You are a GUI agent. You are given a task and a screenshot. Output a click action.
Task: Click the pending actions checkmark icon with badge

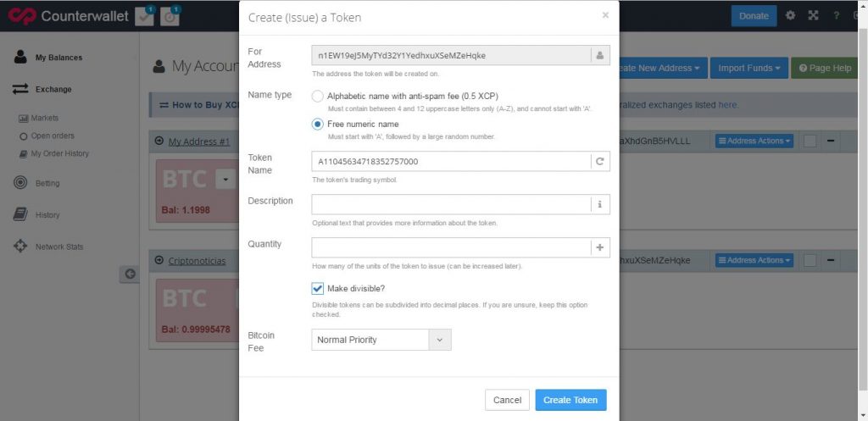tap(145, 16)
